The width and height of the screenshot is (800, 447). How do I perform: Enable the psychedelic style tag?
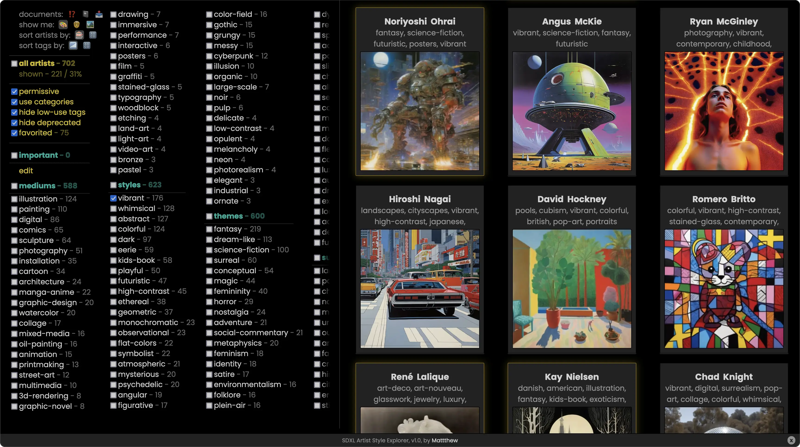coord(113,385)
